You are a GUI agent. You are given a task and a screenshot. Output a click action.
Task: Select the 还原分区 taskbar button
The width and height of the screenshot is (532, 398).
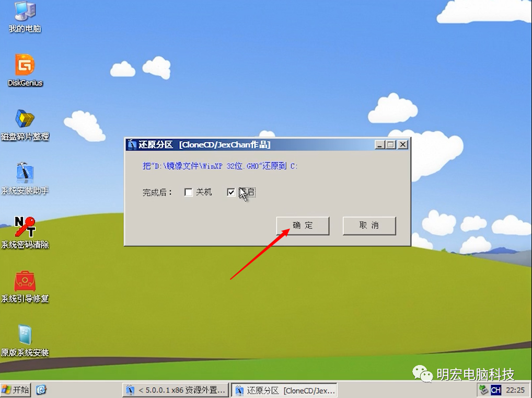tap(284, 390)
